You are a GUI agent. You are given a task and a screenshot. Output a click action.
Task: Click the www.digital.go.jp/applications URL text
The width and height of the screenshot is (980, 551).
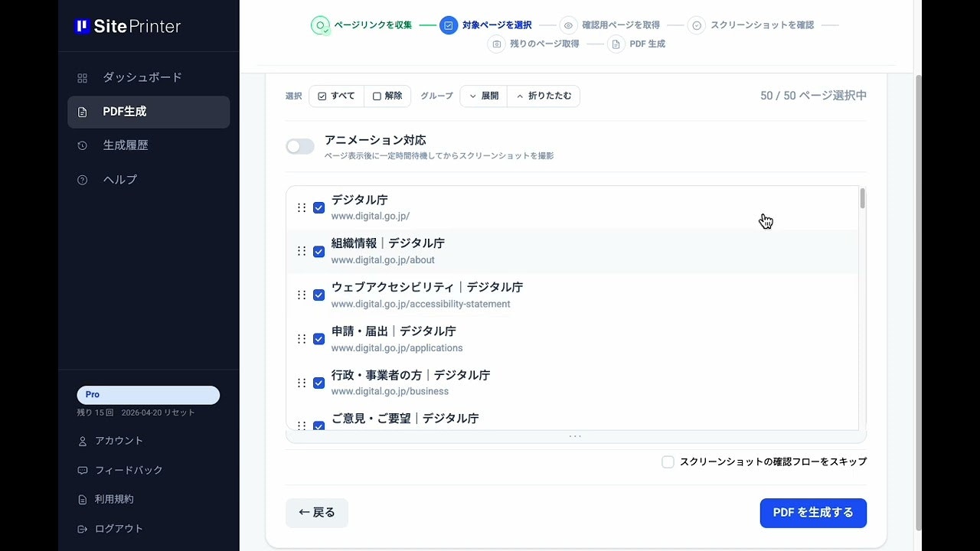(397, 348)
